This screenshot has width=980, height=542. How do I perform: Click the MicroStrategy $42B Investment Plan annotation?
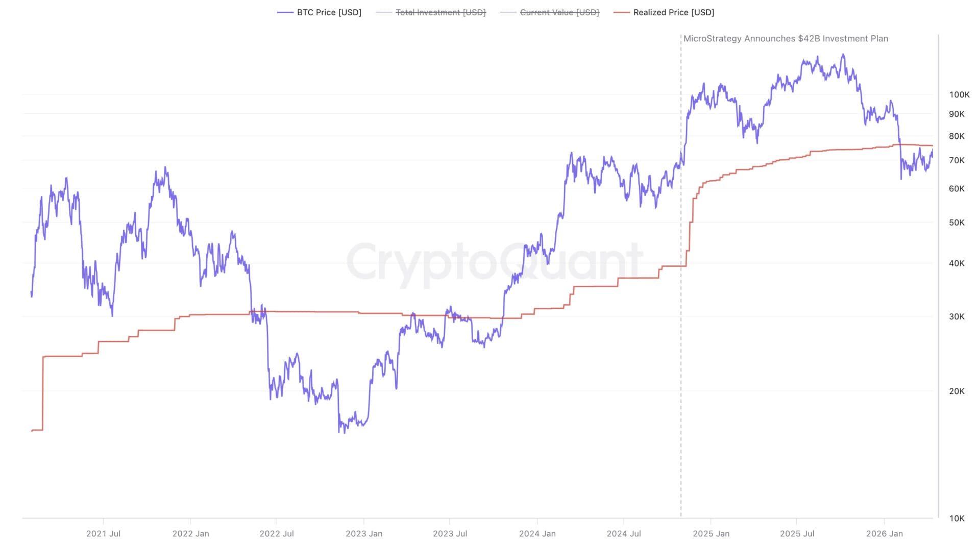pyautogui.click(x=785, y=39)
